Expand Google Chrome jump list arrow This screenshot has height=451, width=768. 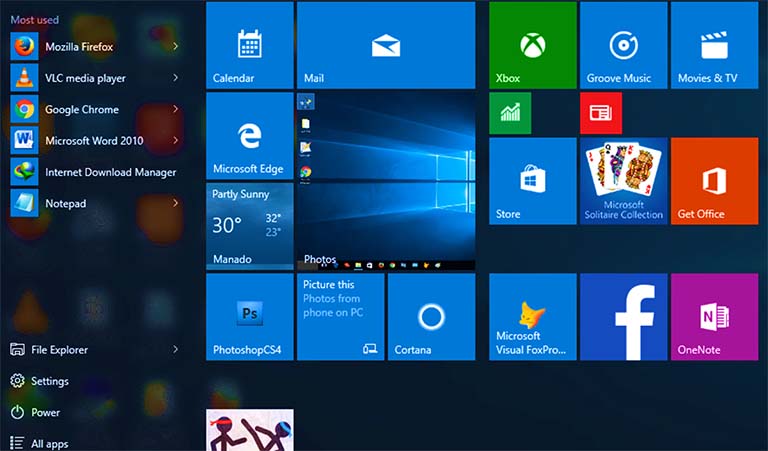coord(175,109)
